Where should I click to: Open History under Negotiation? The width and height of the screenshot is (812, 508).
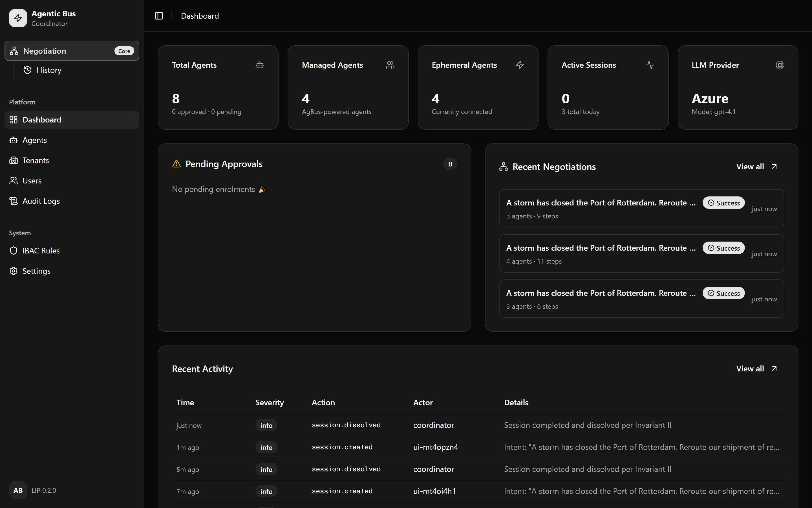(x=49, y=70)
